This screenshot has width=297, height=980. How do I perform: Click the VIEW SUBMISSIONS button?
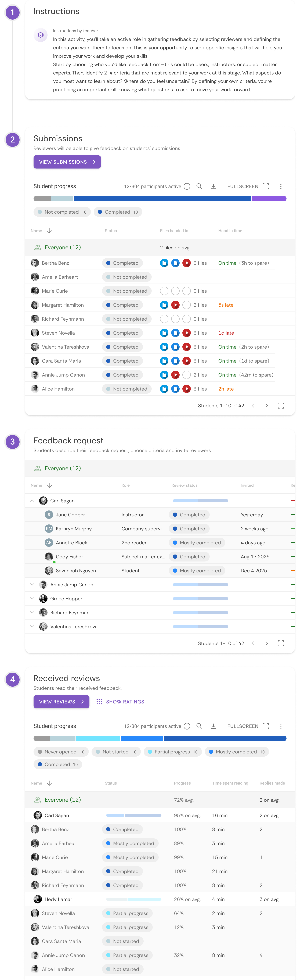[x=67, y=162]
